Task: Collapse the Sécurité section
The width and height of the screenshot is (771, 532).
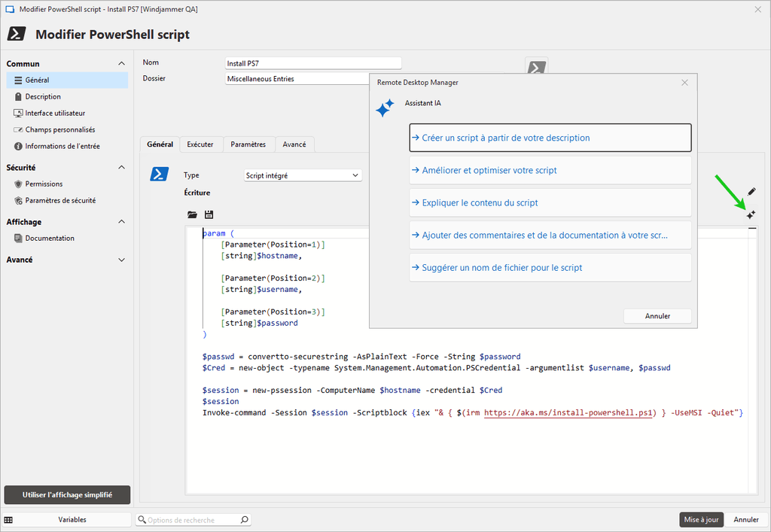Action: click(x=122, y=168)
